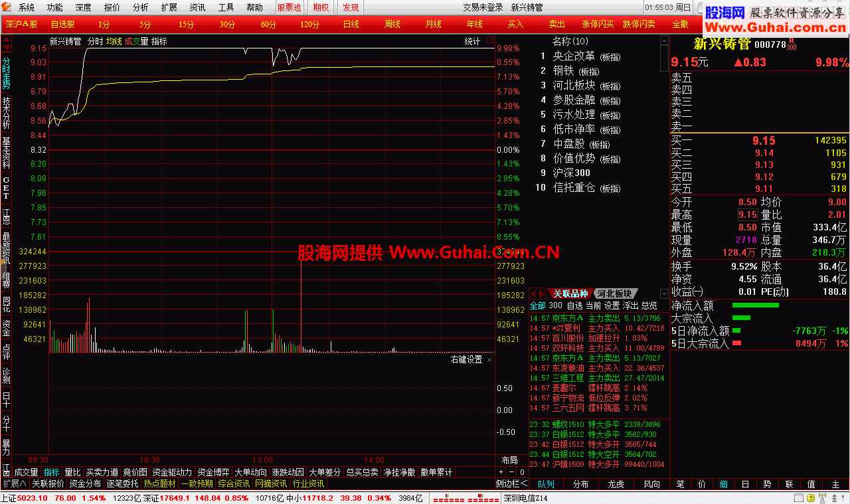Open the 系统 menu
The image size is (850, 504).
point(27,7)
